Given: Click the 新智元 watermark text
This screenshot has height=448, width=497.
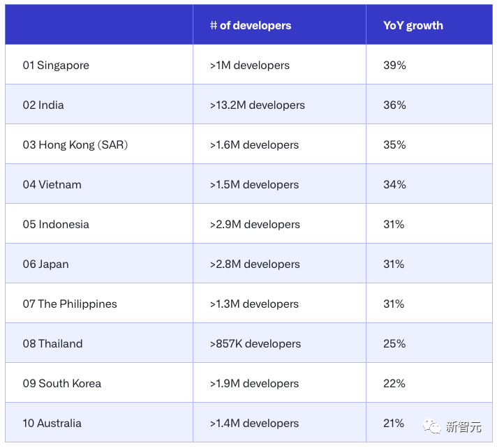Looking at the screenshot, I should point(464,426).
